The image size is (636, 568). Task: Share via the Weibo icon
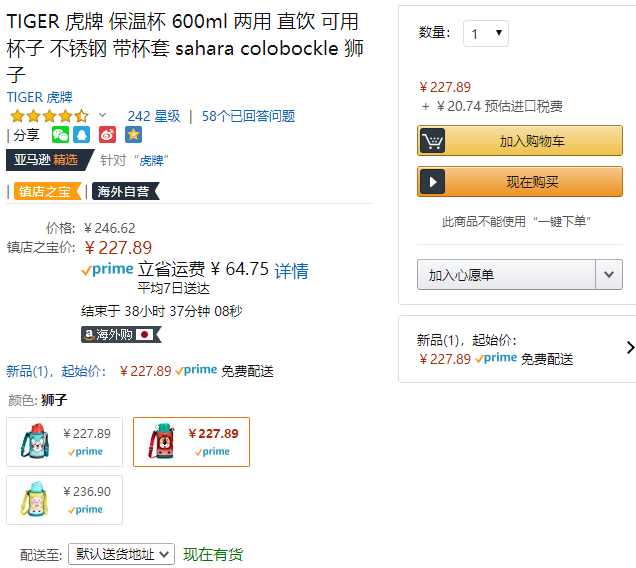click(x=107, y=135)
